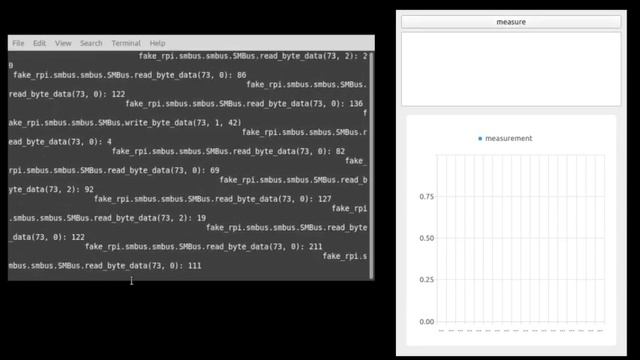Viewport: 640px width, 360px height.
Task: Click the measurement legend marker dot
Action: point(480,139)
